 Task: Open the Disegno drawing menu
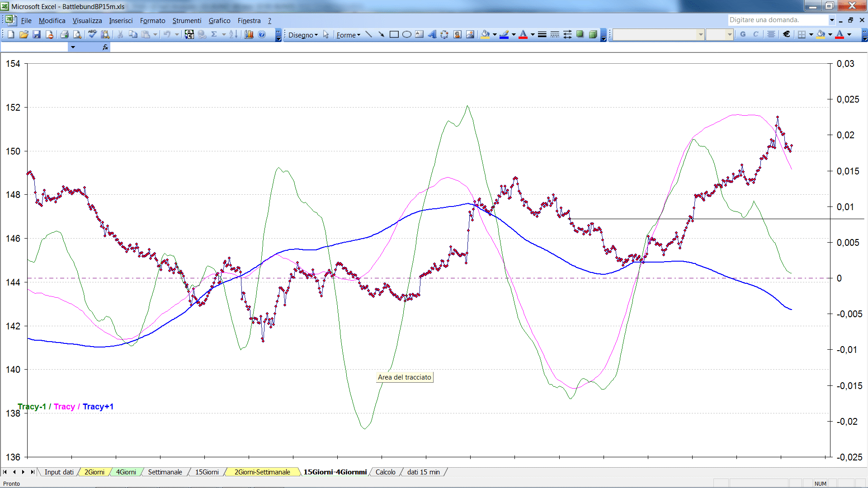tap(303, 35)
